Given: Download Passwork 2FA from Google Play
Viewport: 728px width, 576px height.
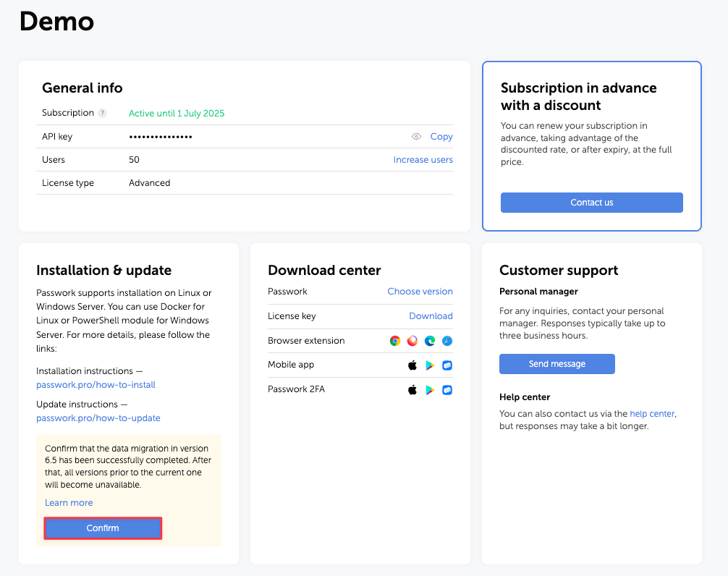Looking at the screenshot, I should pyautogui.click(x=431, y=389).
